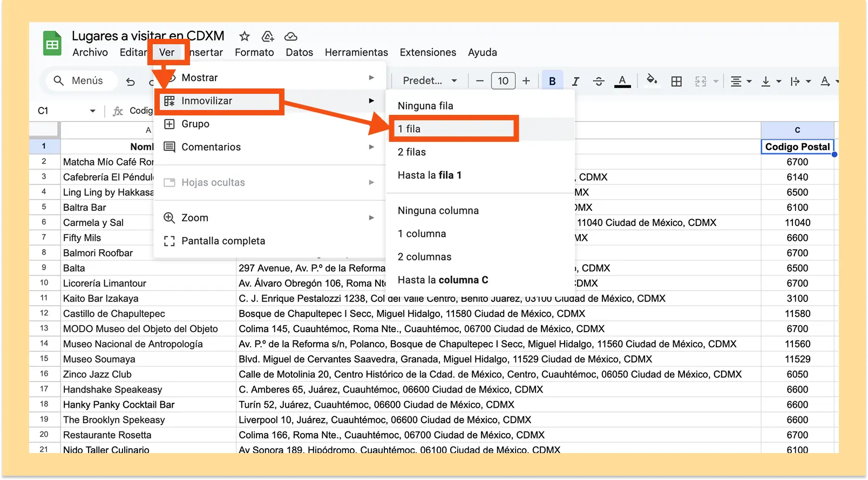Click the undo arrow in toolbar
The height and width of the screenshot is (480, 868).
pyautogui.click(x=130, y=81)
